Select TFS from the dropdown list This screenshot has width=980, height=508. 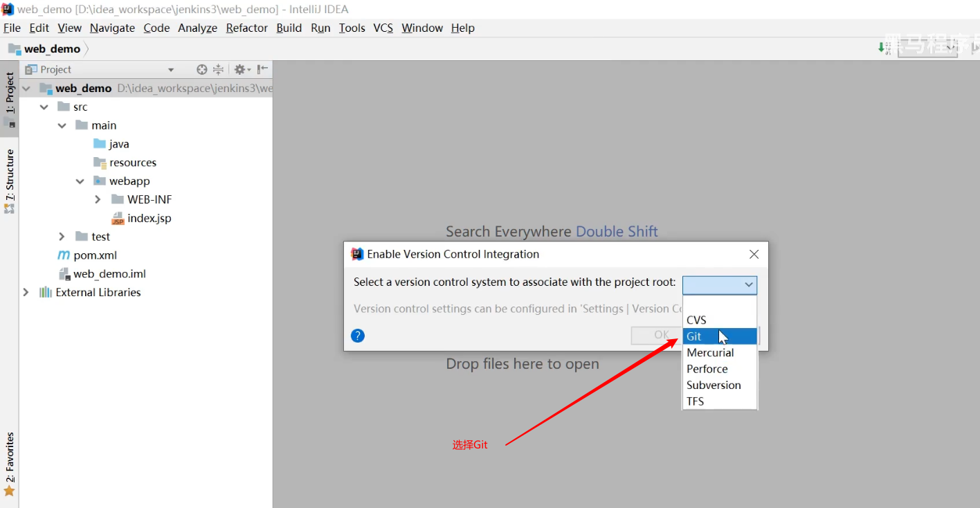(720, 401)
